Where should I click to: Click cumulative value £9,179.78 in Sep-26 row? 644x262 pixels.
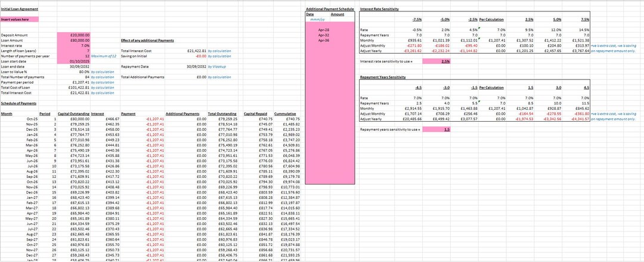[290, 177]
